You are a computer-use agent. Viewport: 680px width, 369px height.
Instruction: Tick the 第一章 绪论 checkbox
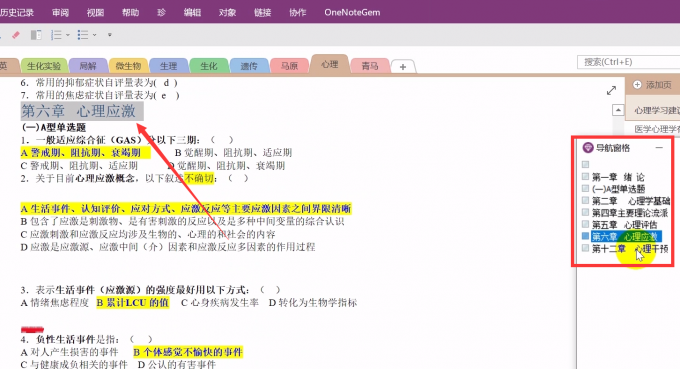[x=585, y=176]
